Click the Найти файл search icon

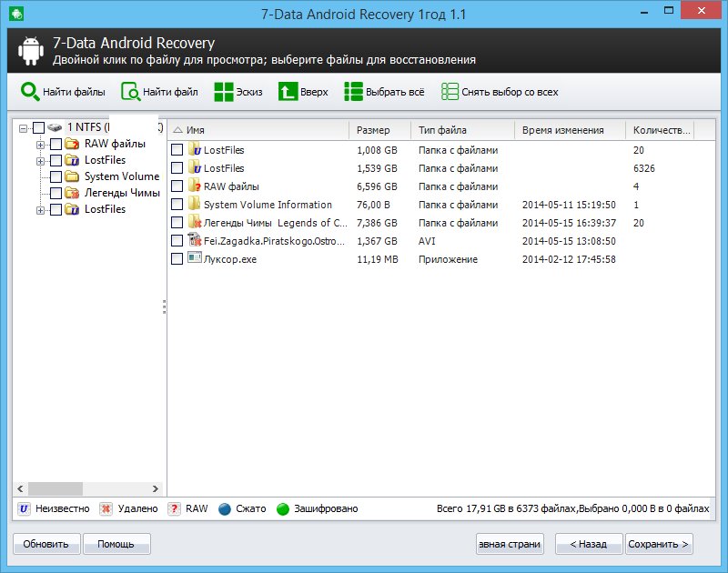pos(130,91)
